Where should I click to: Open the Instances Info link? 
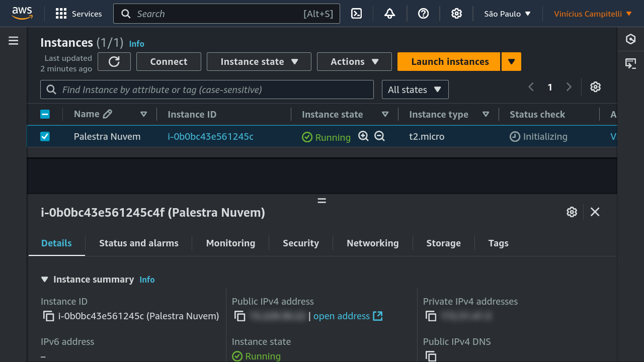click(x=137, y=44)
